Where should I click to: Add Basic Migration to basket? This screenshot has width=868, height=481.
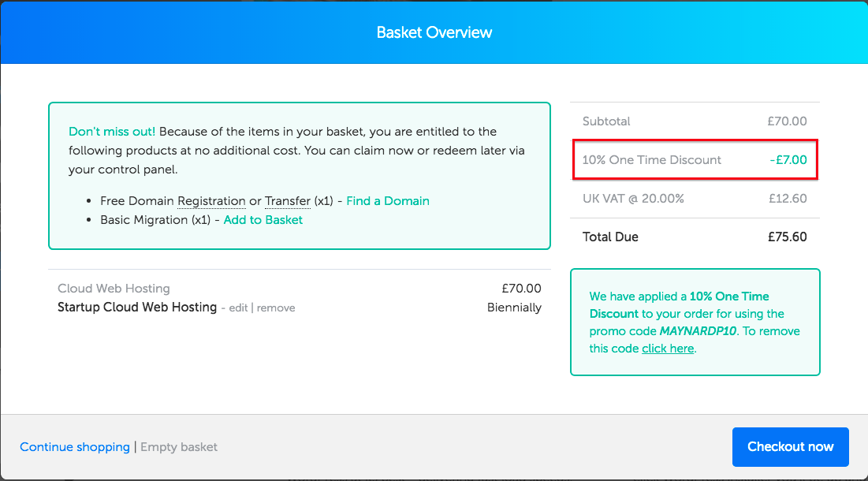coord(263,220)
